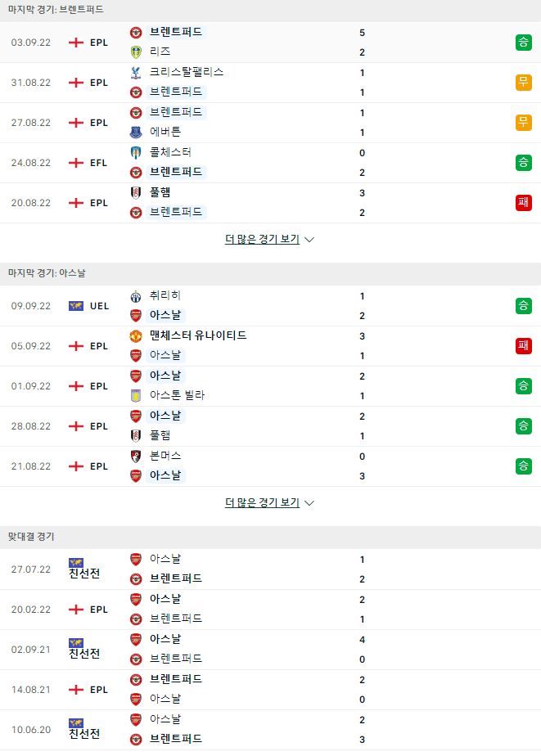Click the UEL flag icon on 09.09.22
This screenshot has height=756, width=541.
click(76, 306)
